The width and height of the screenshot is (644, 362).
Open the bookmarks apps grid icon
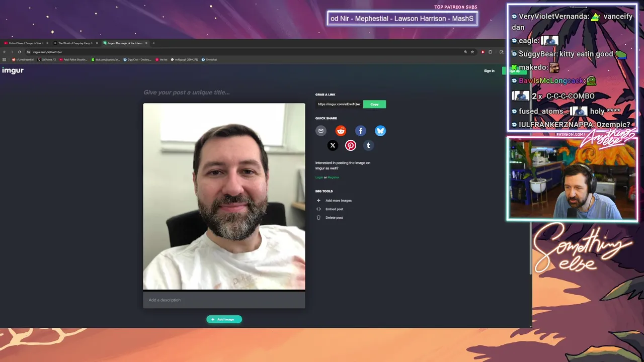[x=5, y=59]
